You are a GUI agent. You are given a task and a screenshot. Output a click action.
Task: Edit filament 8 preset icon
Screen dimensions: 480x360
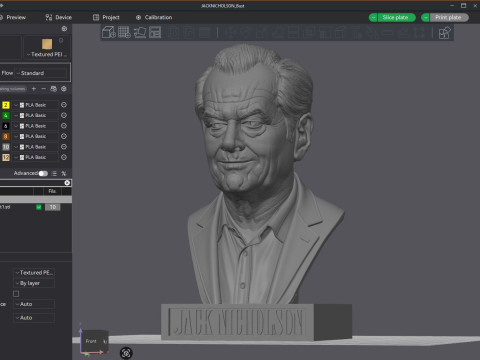[x=64, y=136]
